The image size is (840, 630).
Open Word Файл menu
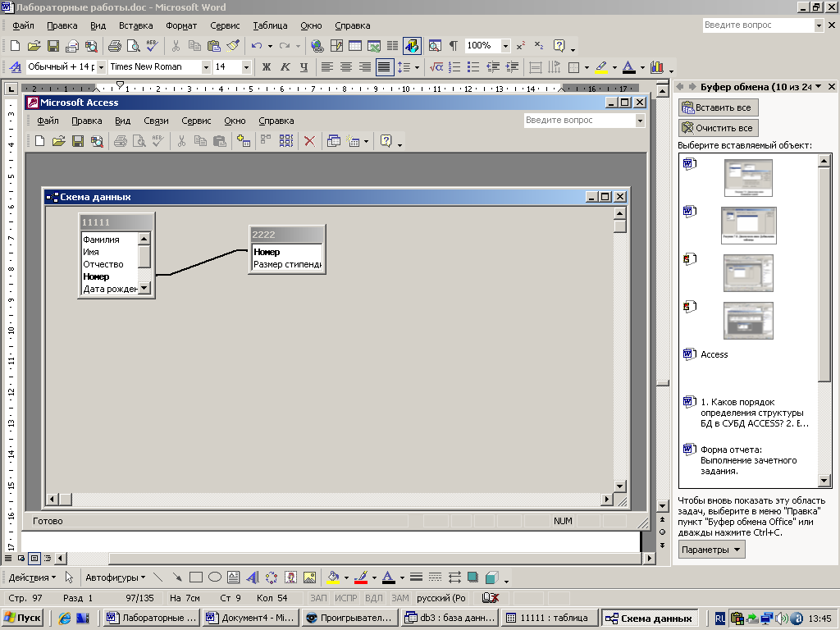tap(23, 25)
